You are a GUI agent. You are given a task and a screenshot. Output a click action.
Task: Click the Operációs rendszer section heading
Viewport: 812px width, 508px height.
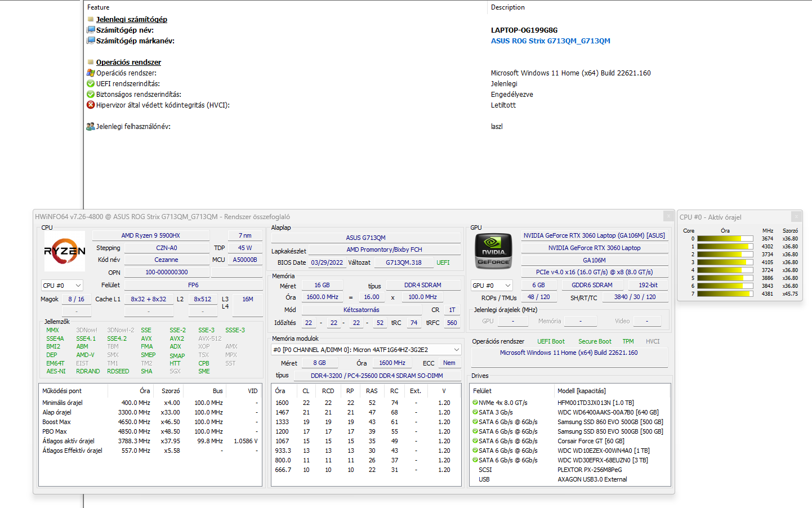[x=128, y=62]
